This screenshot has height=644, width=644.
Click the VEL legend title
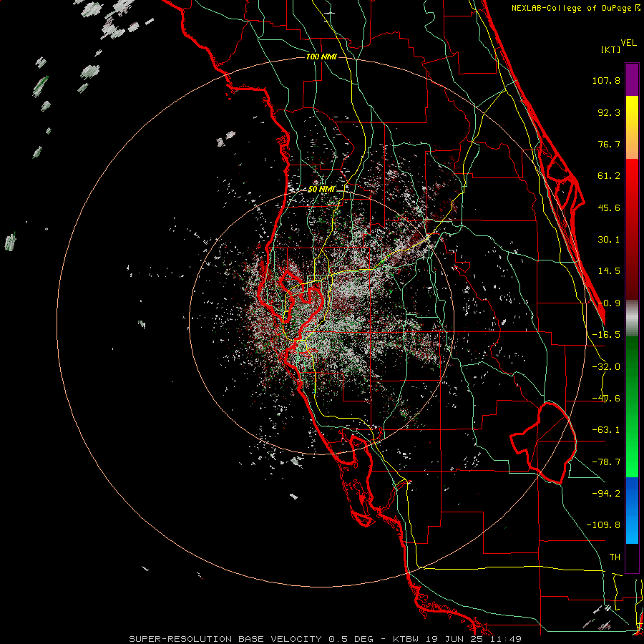click(x=628, y=43)
